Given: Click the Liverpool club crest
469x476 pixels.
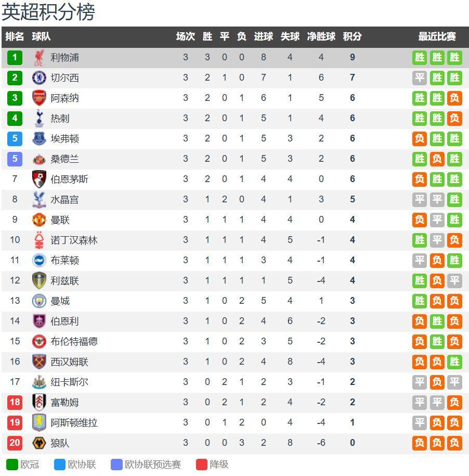Looking at the screenshot, I should click(x=39, y=57).
